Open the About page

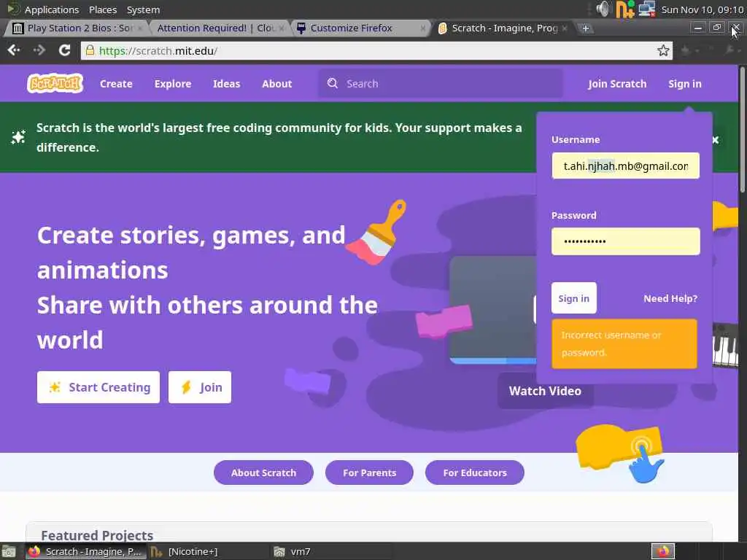point(276,84)
